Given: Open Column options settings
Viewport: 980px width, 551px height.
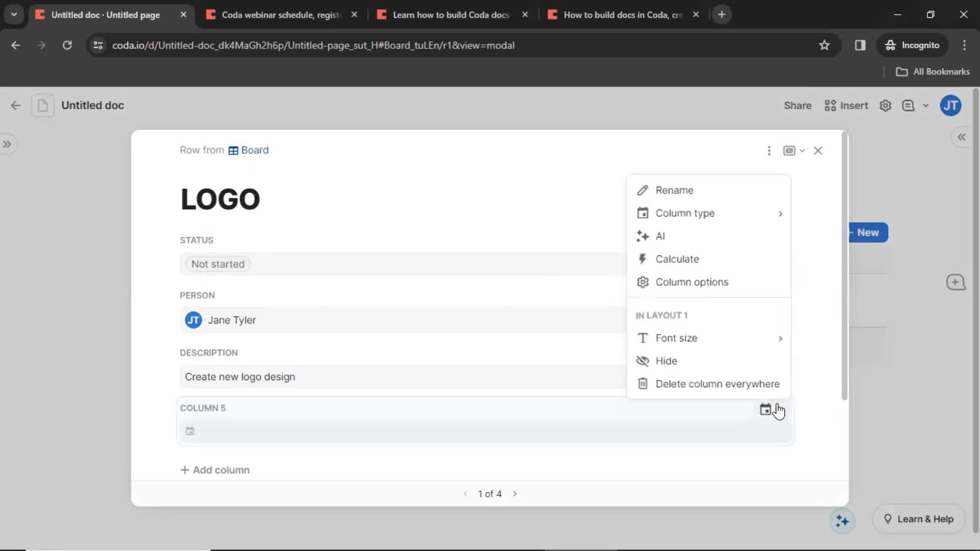Looking at the screenshot, I should click(692, 282).
